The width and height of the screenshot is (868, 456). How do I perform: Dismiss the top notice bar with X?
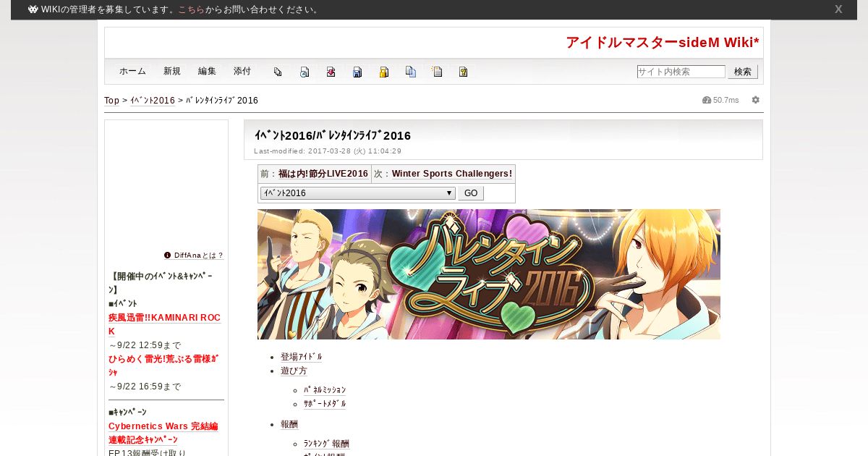(x=838, y=9)
